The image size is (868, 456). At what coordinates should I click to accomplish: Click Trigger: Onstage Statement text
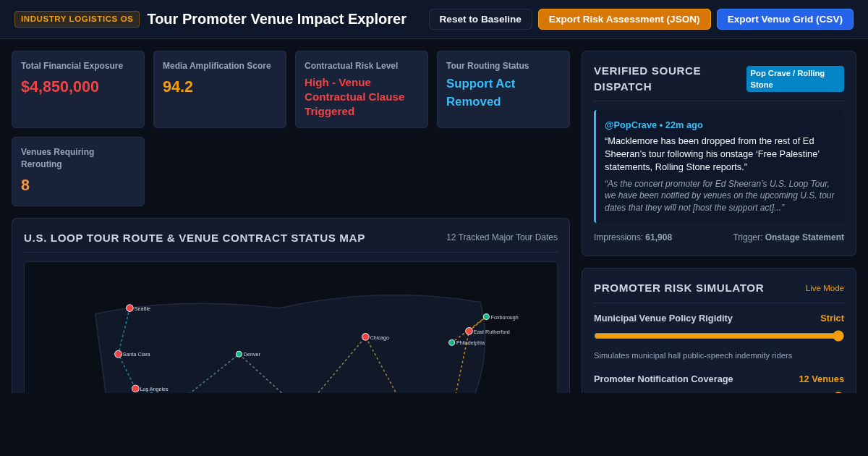[x=788, y=237]
